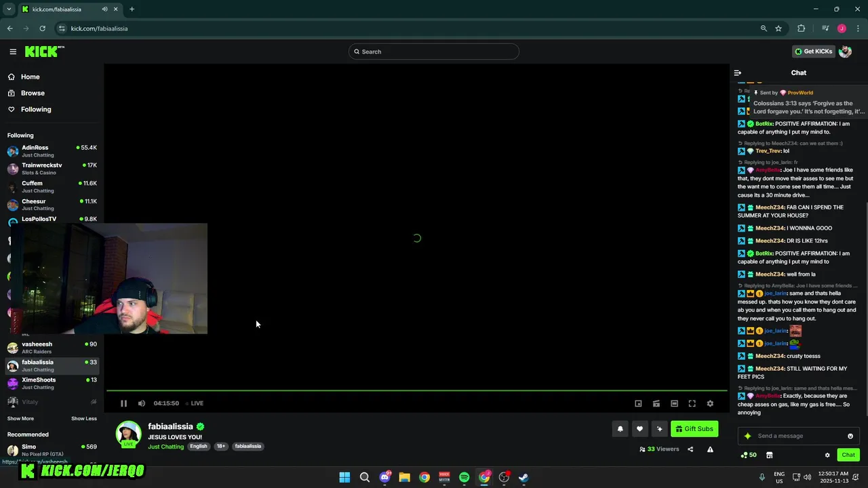The height and width of the screenshot is (488, 868).
Task: Open the chat shop icon
Action: point(769,455)
